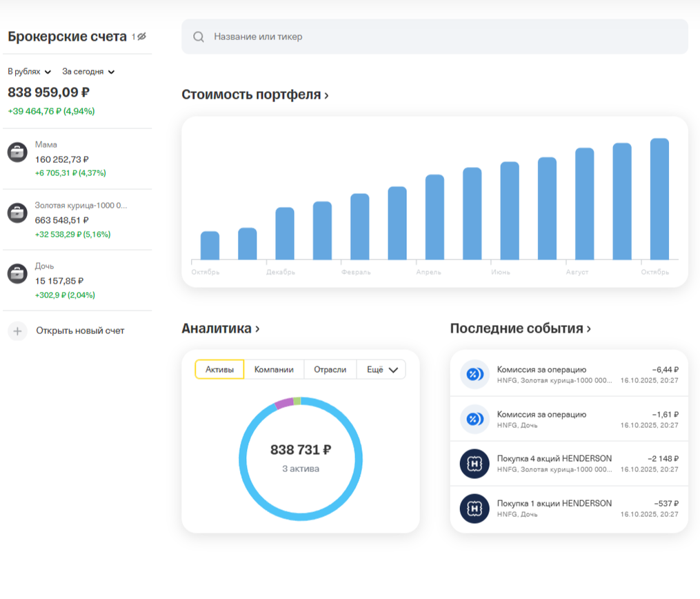Click the Декабрь axis label

(x=281, y=272)
